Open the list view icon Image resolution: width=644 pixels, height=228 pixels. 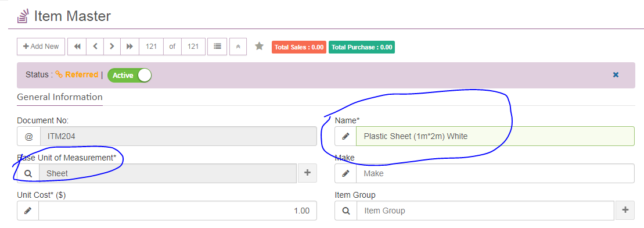(x=217, y=47)
